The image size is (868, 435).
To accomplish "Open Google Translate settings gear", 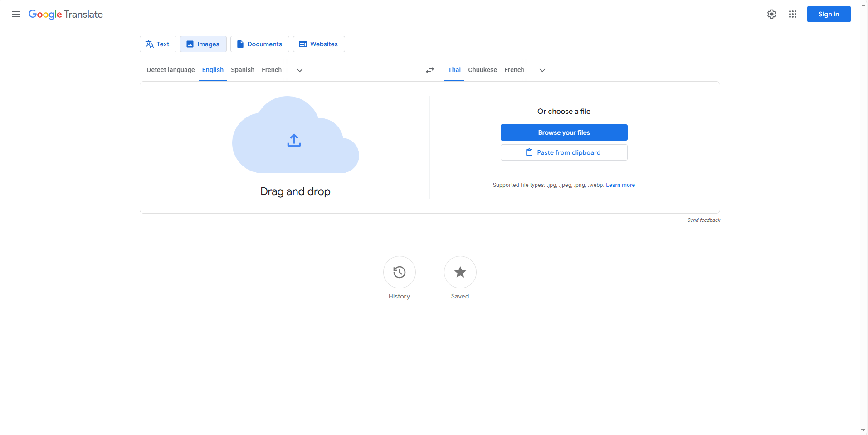I will [x=772, y=14].
